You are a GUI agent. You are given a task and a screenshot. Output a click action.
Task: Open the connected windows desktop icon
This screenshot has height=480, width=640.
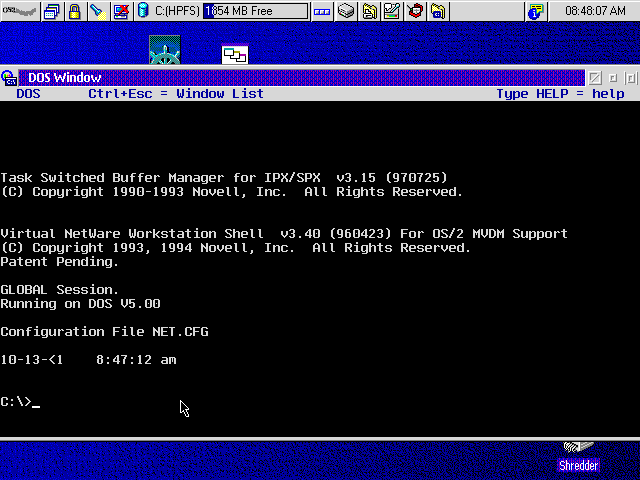[x=235, y=53]
